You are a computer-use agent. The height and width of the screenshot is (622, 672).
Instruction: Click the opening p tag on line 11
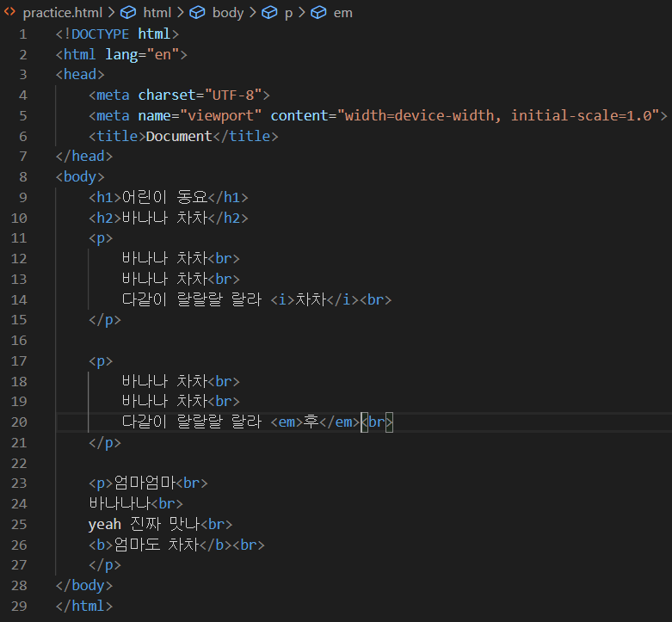click(x=101, y=238)
